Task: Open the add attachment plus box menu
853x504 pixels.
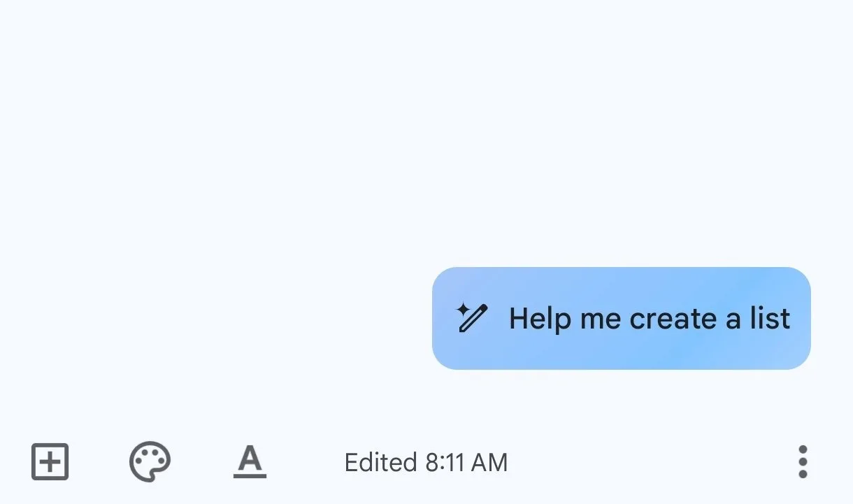Action: point(50,462)
